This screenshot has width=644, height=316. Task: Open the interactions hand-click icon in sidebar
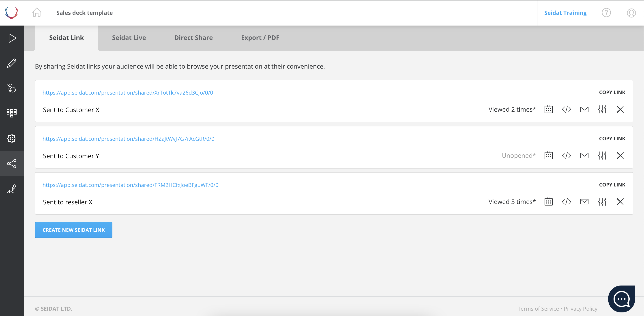coord(12,88)
